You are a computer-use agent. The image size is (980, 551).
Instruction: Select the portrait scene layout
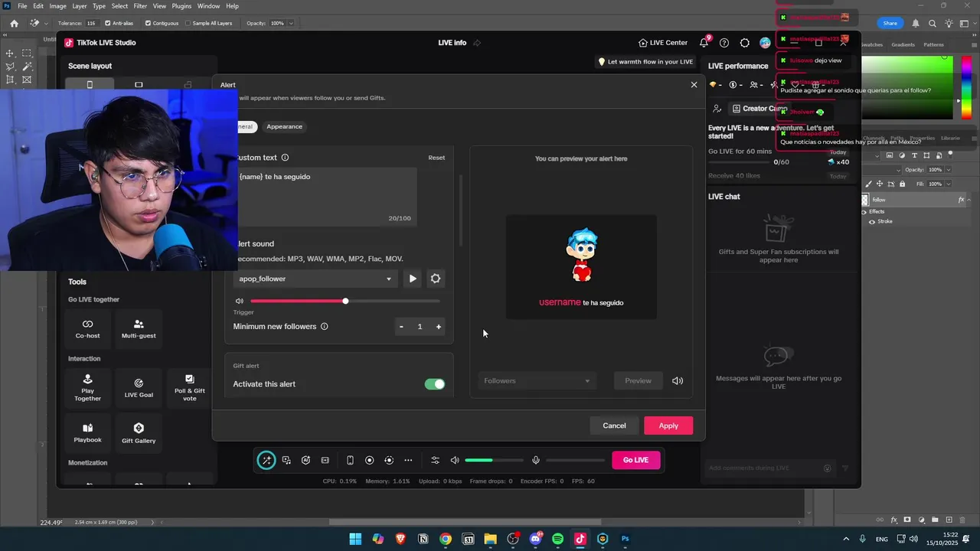(90, 85)
